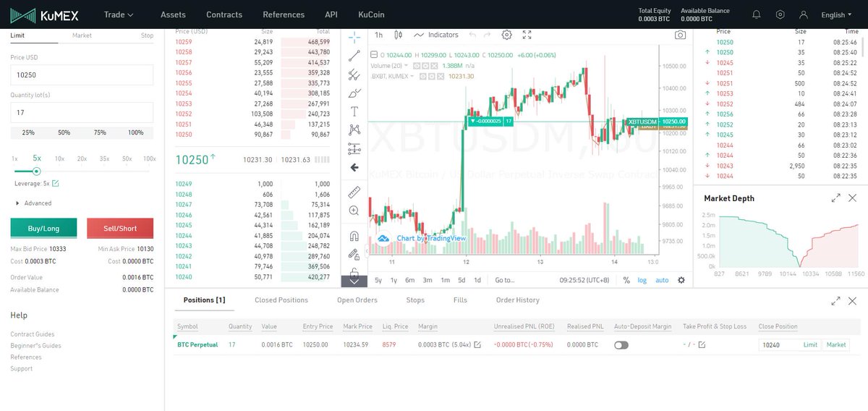Image resolution: width=868 pixels, height=411 pixels.
Task: Select the pitchfork drawing tool
Action: click(354, 74)
